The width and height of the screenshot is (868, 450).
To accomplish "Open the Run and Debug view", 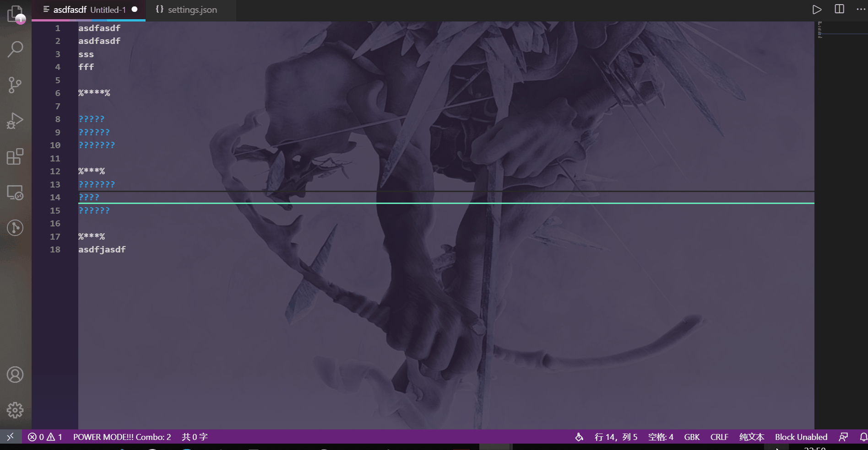I will 15,121.
